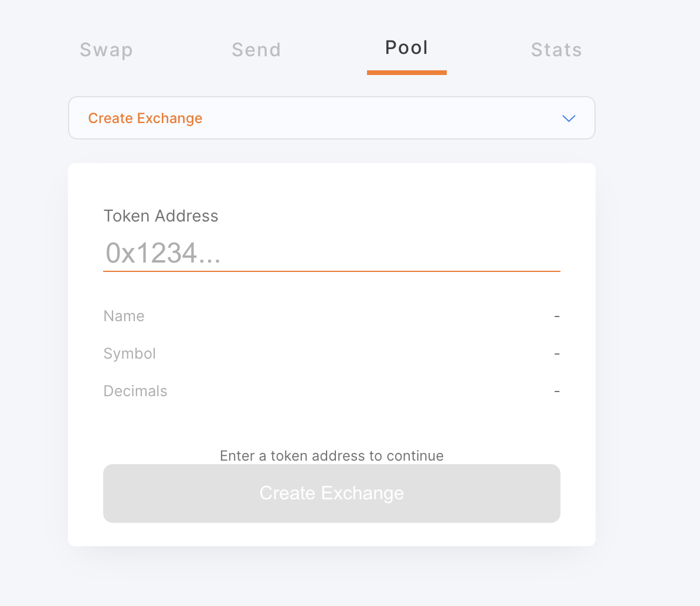Expand the blue dropdown chevron arrow
This screenshot has width=700, height=606.
[569, 118]
